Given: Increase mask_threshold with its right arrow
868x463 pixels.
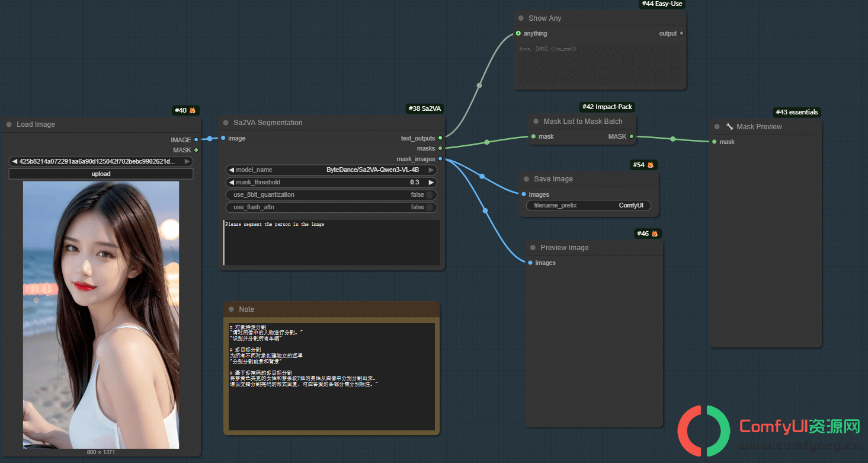Looking at the screenshot, I should pyautogui.click(x=431, y=182).
